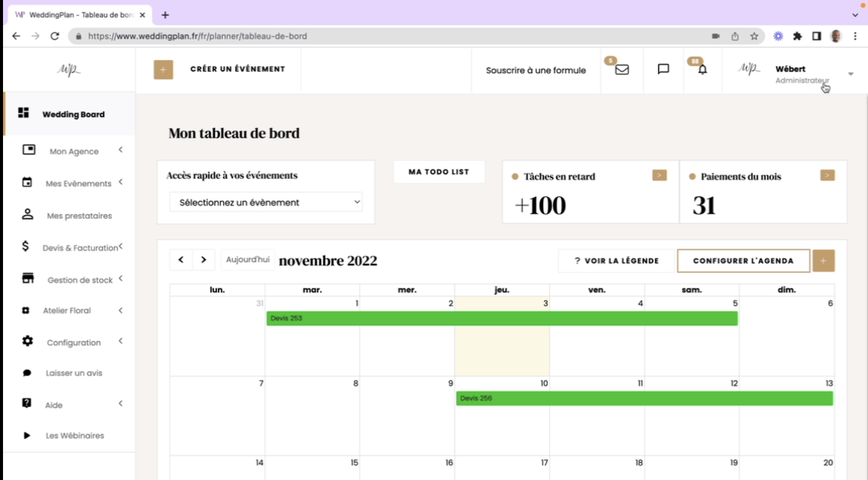Select Mes prestataires in the sidebar

pos(79,216)
